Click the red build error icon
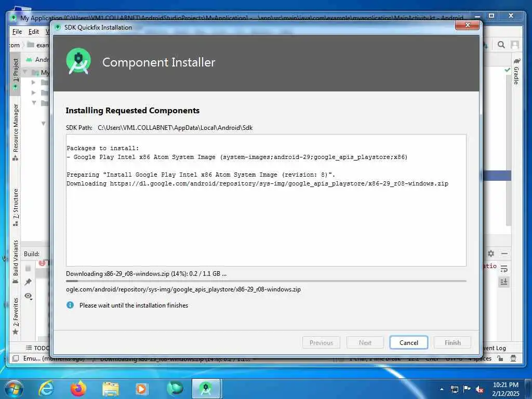The height and width of the screenshot is (399, 532). [42, 263]
